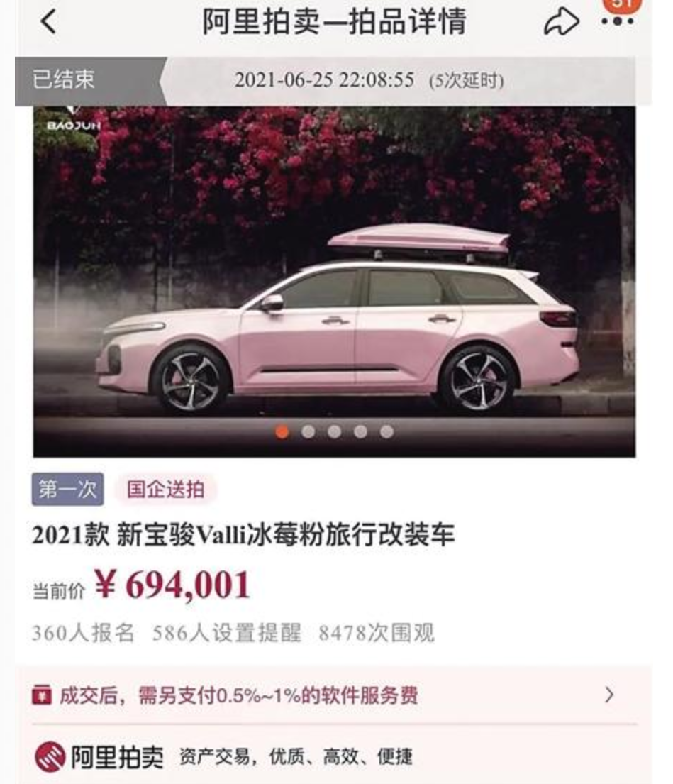Tap the share arrow icon
The image size is (673, 784).
click(562, 21)
